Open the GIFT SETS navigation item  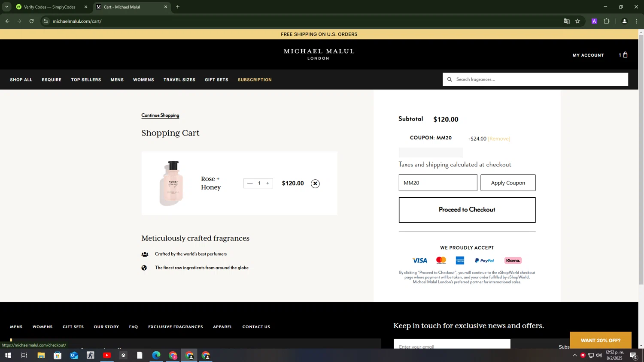tap(216, 80)
